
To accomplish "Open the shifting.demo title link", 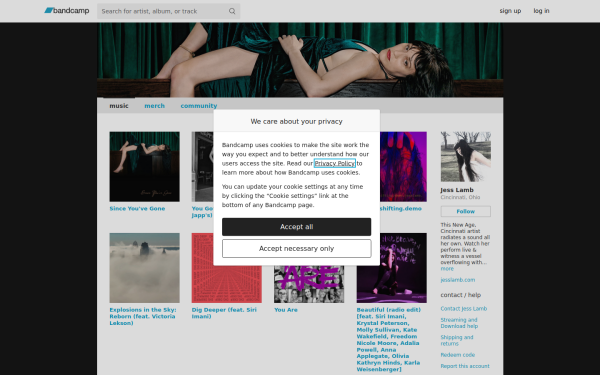I will point(401,209).
